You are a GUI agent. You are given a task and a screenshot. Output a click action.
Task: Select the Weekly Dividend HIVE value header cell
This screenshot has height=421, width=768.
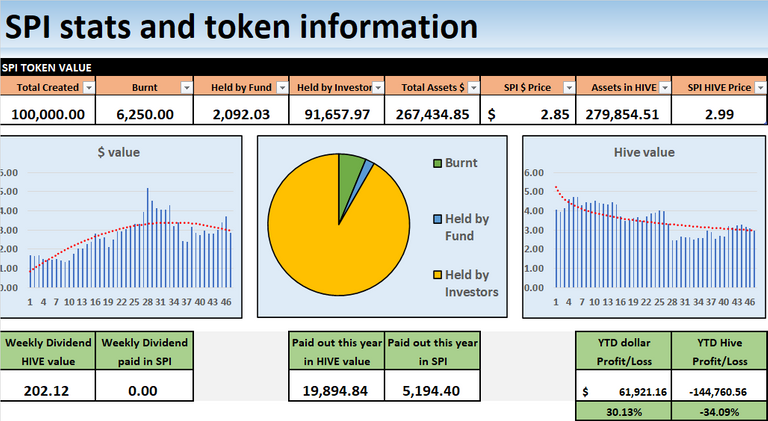pyautogui.click(x=48, y=351)
